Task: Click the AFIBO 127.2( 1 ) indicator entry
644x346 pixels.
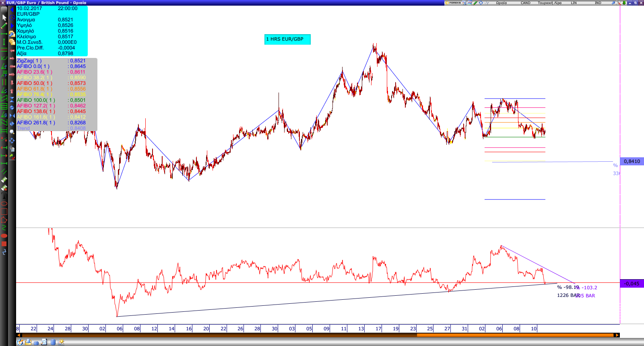Action: [x=36, y=106]
